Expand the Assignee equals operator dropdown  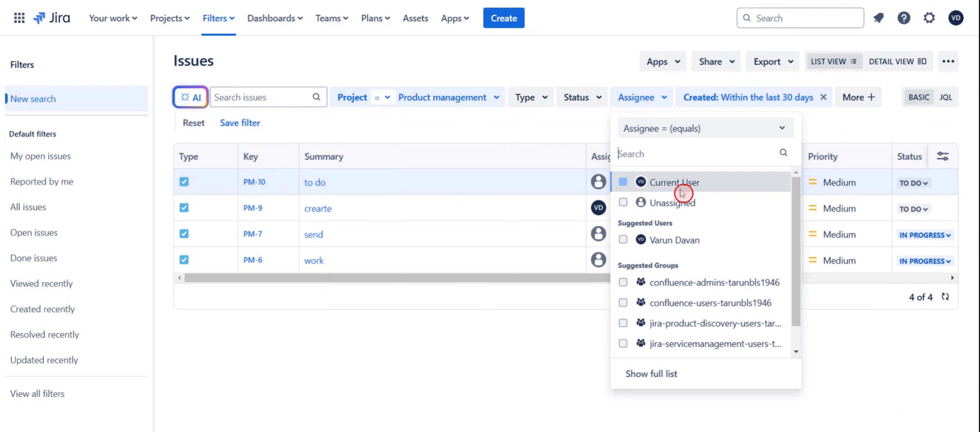[705, 128]
